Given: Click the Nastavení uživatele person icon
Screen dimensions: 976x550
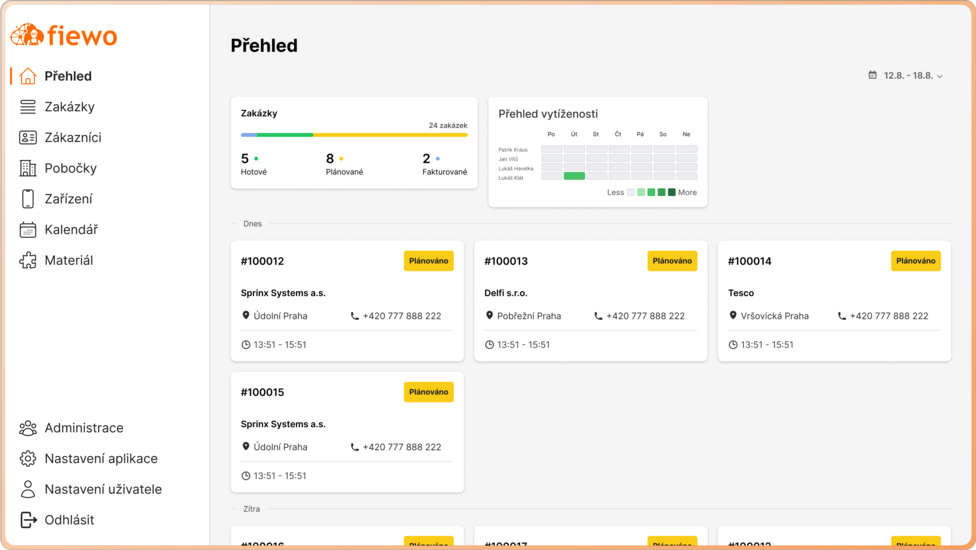Looking at the screenshot, I should 27,489.
